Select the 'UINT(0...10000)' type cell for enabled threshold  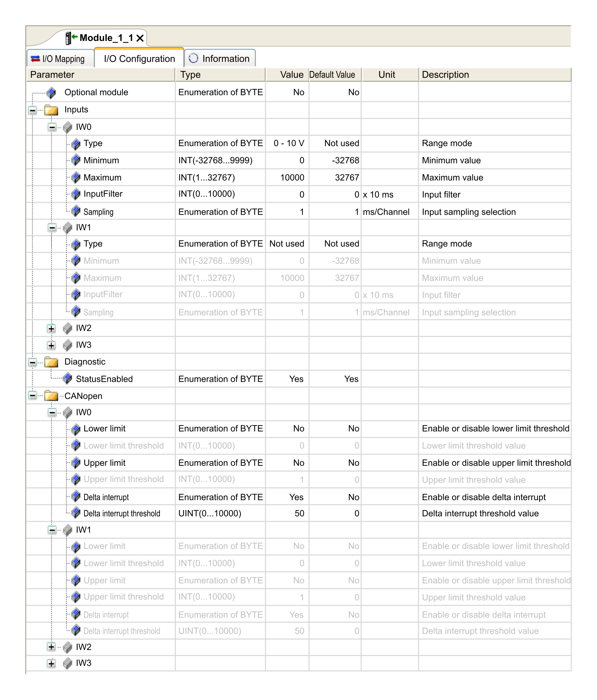click(x=220, y=513)
